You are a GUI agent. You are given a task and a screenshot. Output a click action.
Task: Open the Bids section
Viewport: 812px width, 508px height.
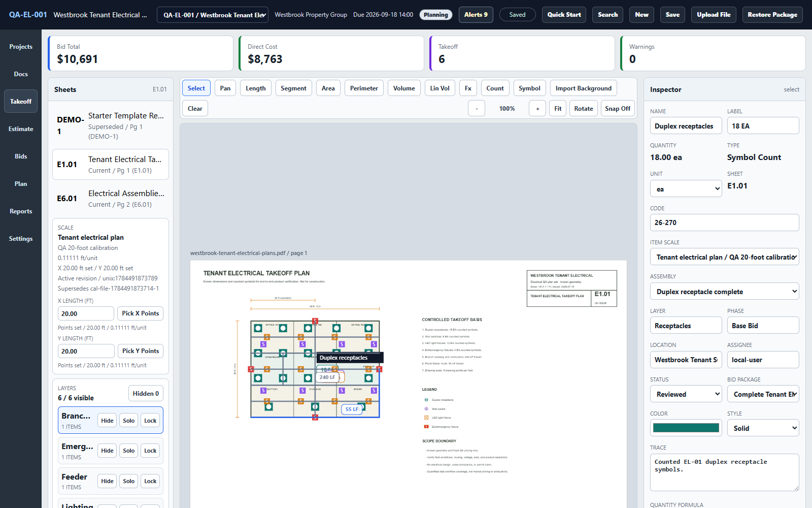21,156
